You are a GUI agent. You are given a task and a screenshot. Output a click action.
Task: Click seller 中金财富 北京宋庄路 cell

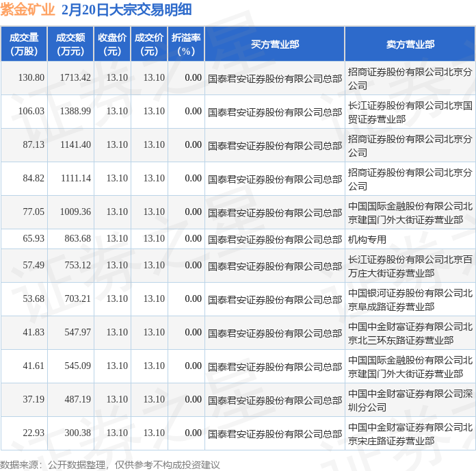click(410, 433)
